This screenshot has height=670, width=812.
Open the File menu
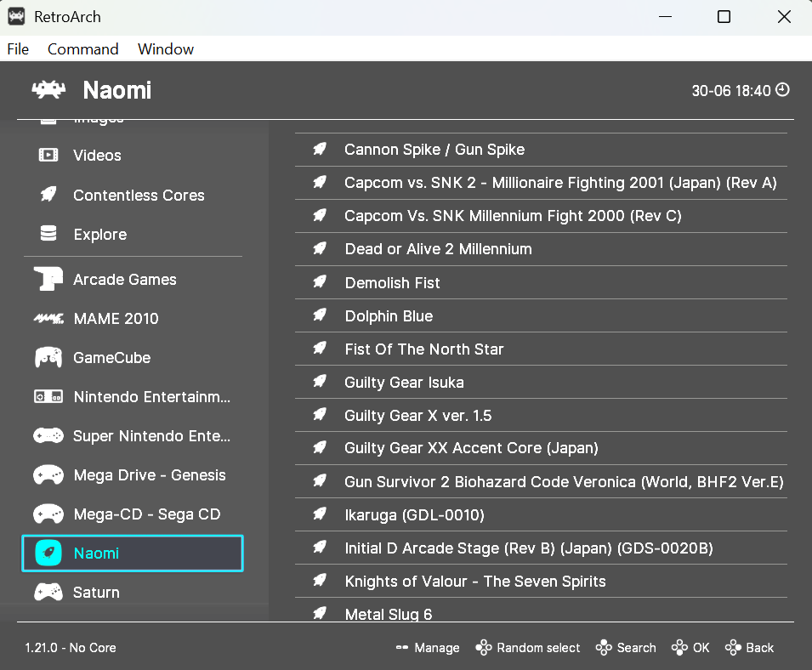(x=18, y=49)
